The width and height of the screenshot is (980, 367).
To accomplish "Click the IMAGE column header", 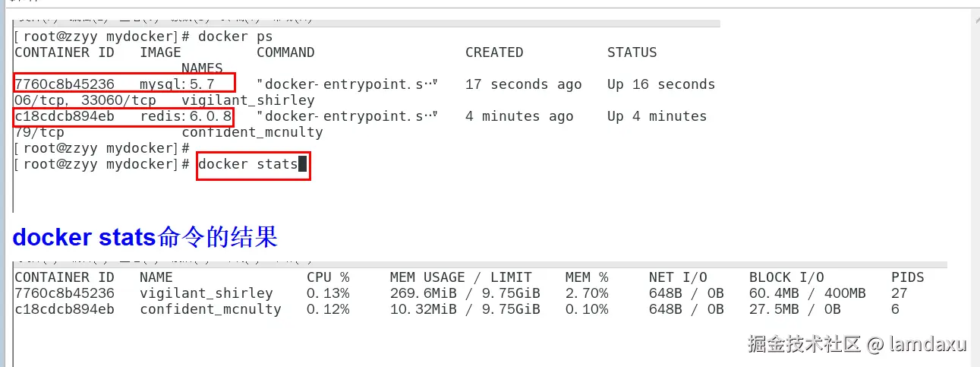I will point(160,52).
